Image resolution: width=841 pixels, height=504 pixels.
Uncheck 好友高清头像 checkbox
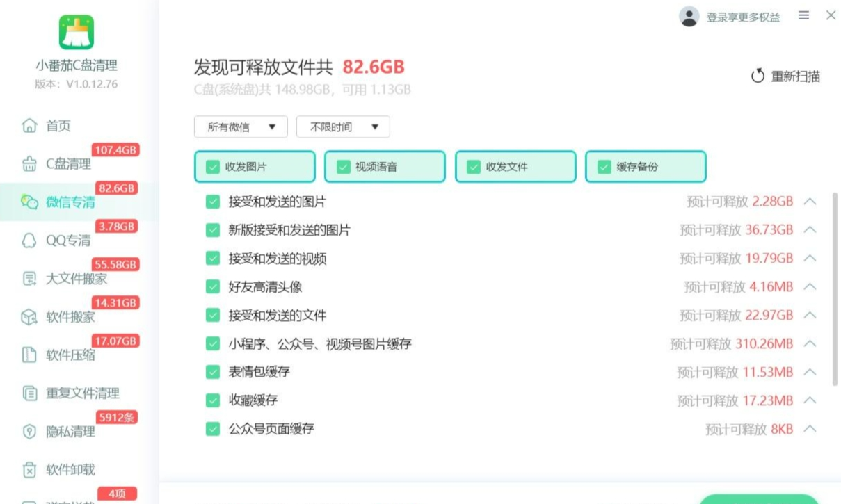[213, 287]
